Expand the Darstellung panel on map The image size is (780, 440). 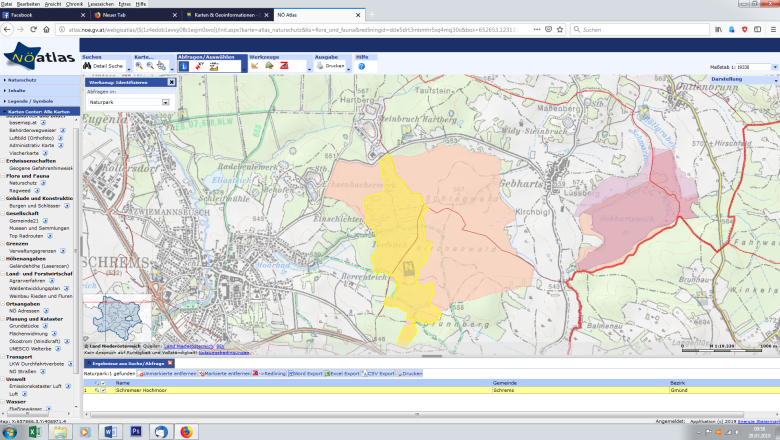[744, 79]
